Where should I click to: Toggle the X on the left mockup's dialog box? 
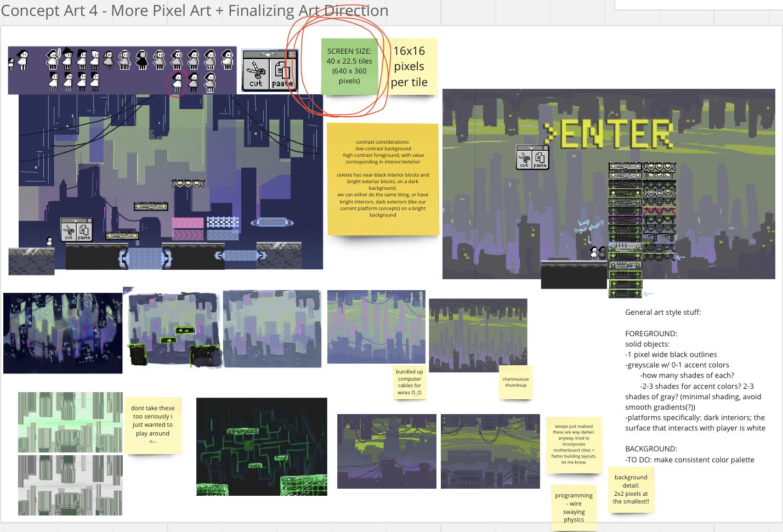(x=89, y=220)
